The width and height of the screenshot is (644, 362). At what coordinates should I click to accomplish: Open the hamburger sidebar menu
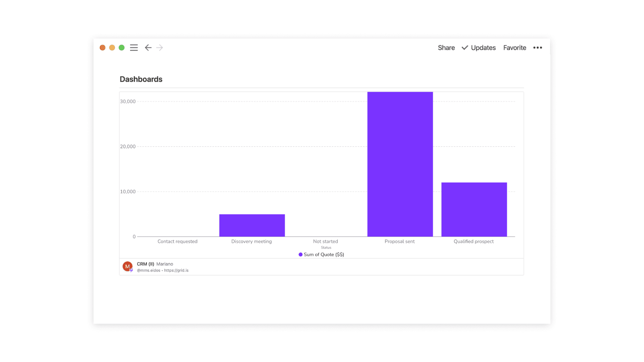coord(134,48)
